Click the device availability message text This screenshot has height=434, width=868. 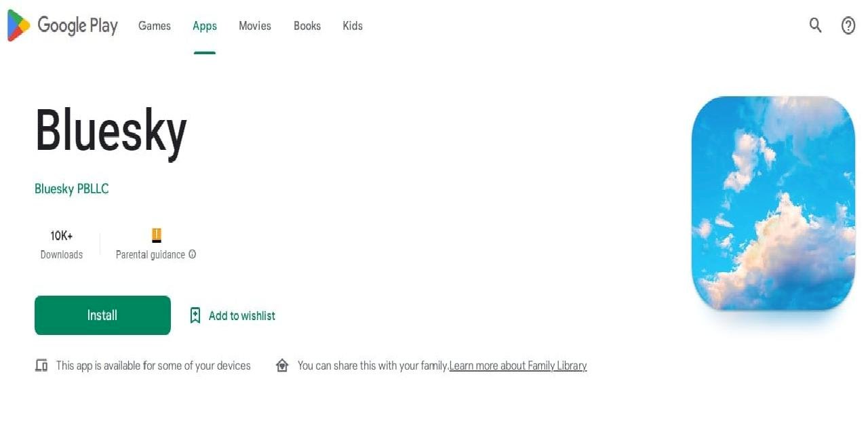coord(153,366)
